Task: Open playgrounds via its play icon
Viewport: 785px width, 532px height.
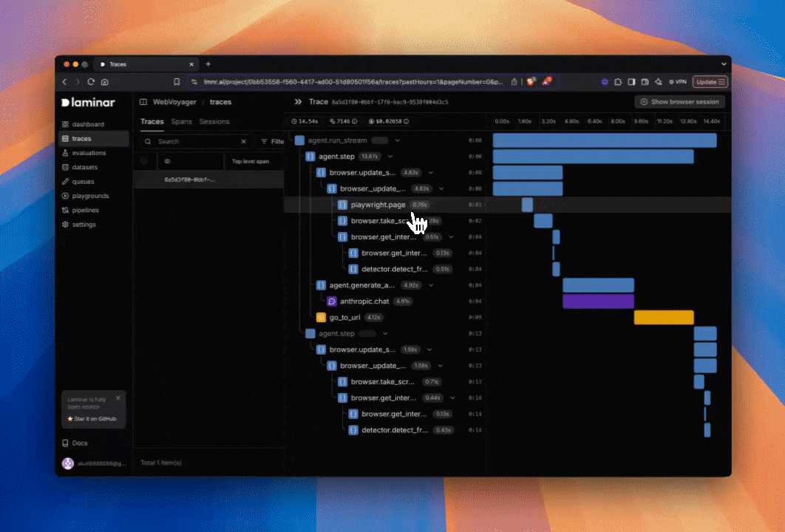Action: click(65, 197)
